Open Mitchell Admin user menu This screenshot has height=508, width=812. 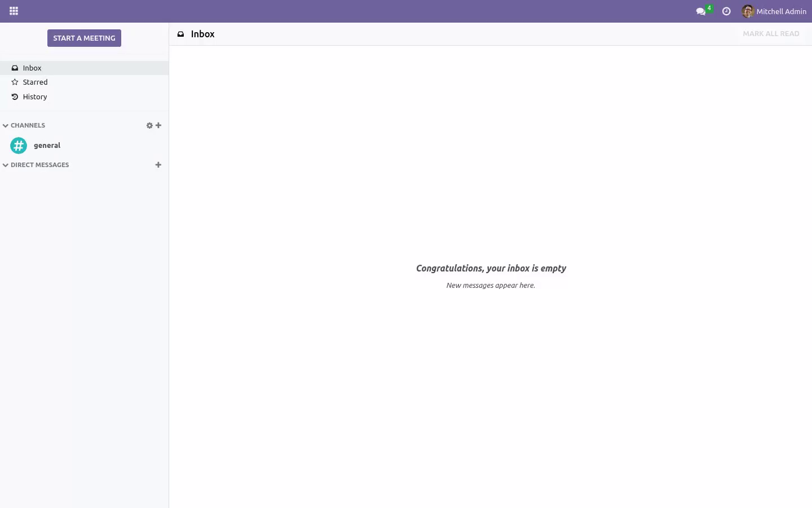[x=774, y=11]
